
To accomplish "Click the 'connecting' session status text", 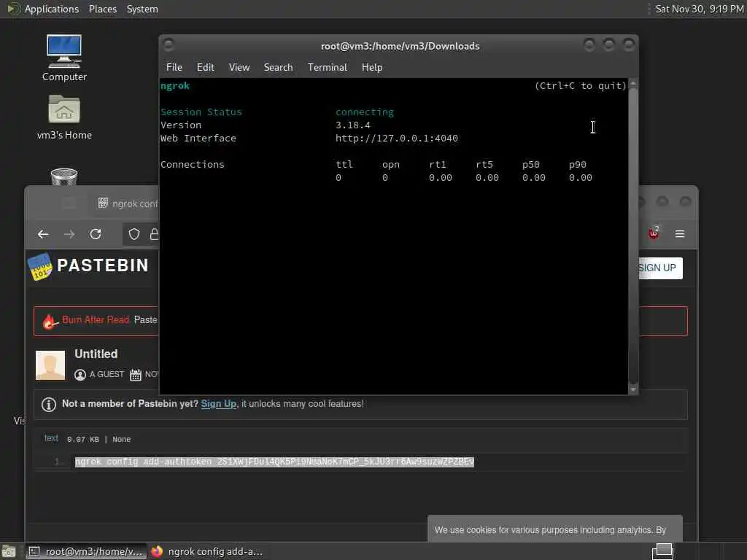I will 365,112.
